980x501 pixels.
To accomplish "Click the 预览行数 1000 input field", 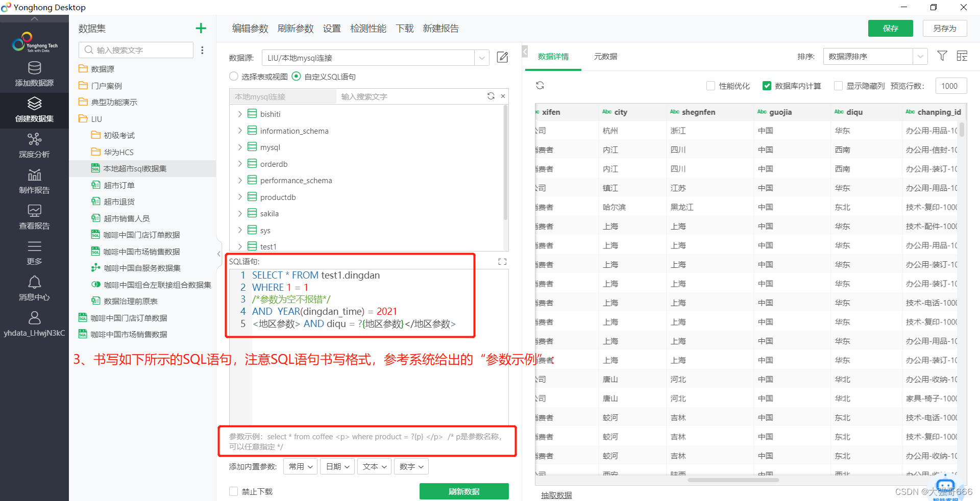I will (x=950, y=86).
